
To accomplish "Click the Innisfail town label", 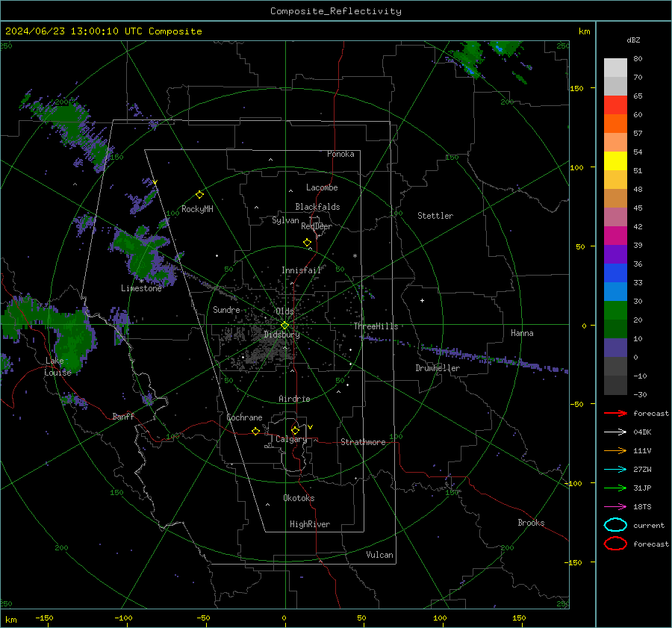I will tap(301, 270).
